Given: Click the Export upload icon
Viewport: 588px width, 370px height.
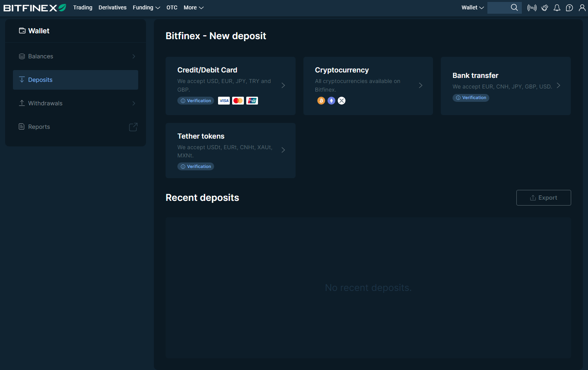Looking at the screenshot, I should tap(533, 198).
